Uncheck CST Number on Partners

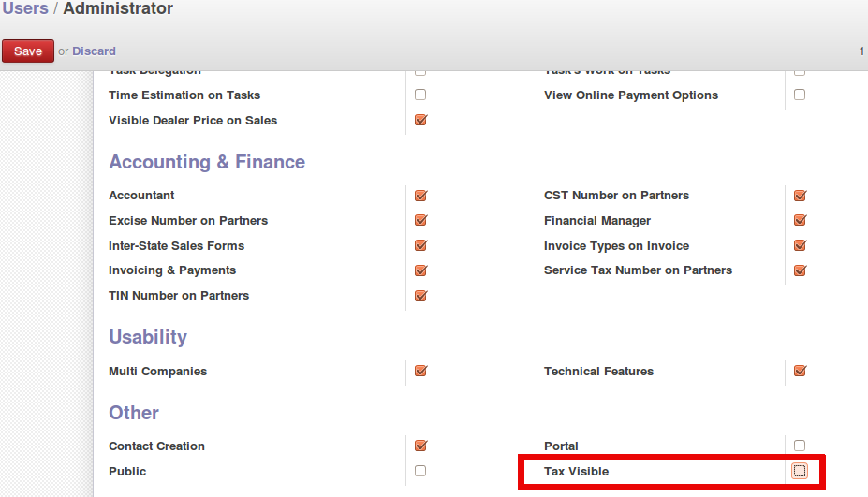[800, 196]
